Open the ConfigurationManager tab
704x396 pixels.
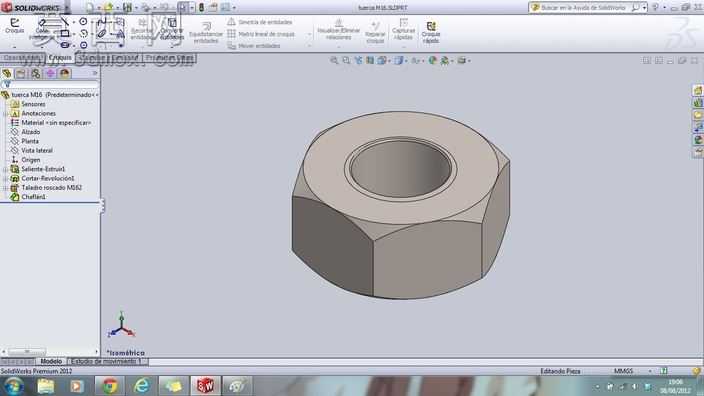click(x=35, y=73)
